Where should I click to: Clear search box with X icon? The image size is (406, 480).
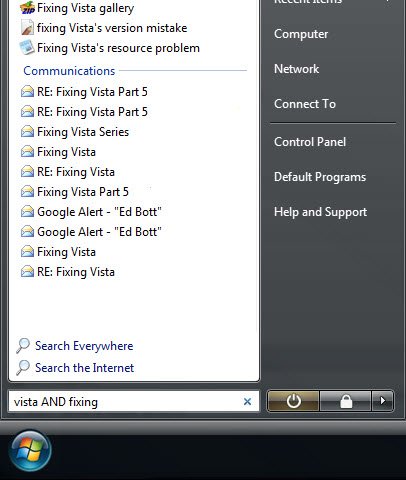tap(247, 402)
